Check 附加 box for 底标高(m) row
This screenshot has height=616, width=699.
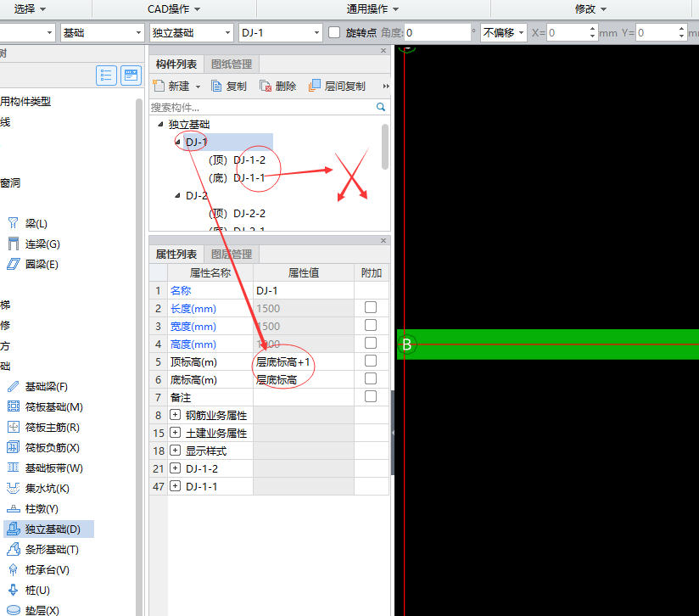point(371,378)
